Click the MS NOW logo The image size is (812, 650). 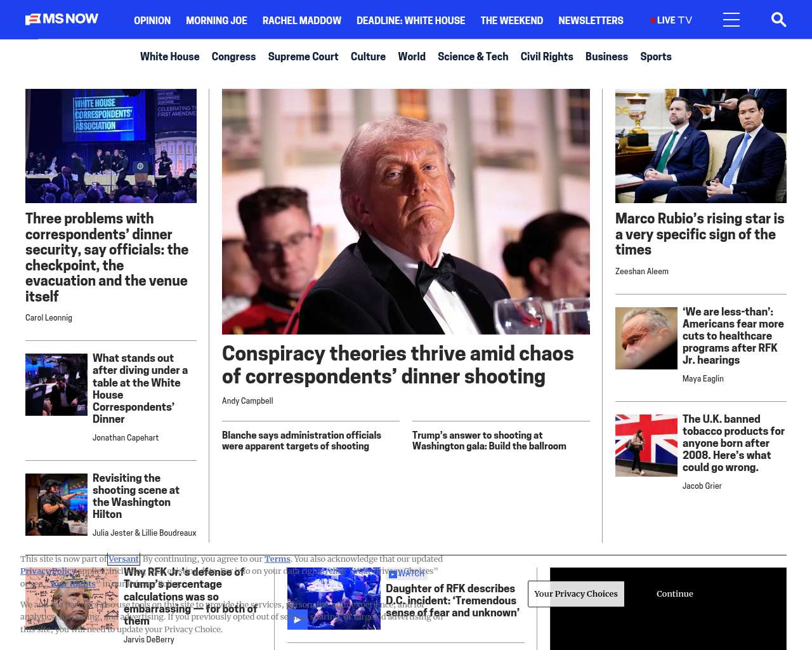click(62, 20)
